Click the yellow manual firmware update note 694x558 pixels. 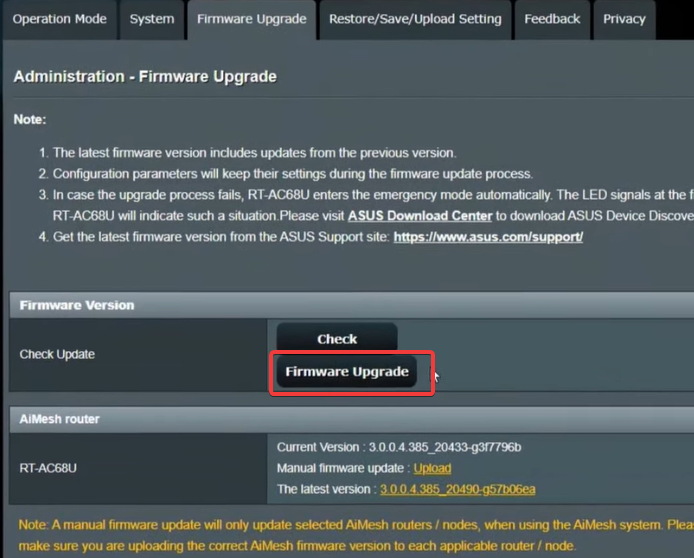coord(356,535)
